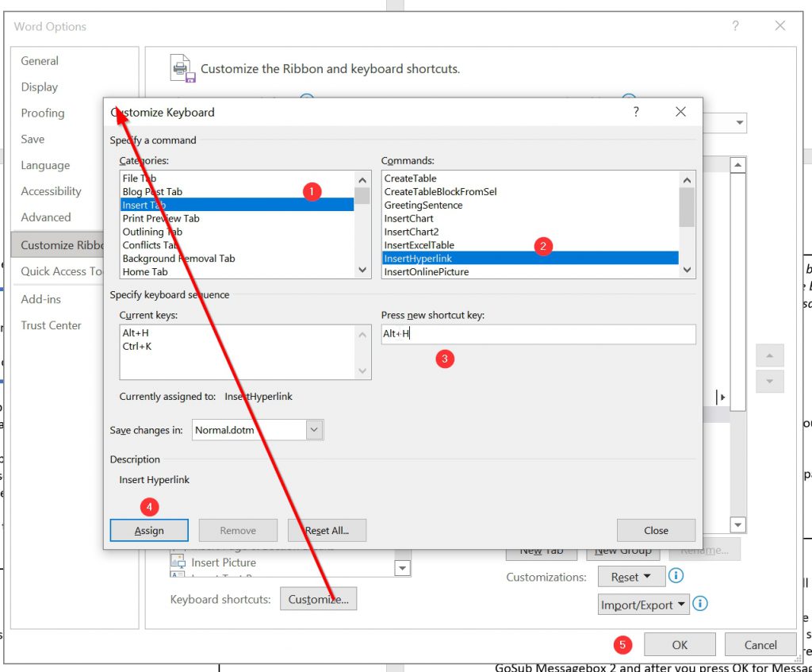Select Home Tab in Categories list
The image size is (812, 672).
point(145,272)
